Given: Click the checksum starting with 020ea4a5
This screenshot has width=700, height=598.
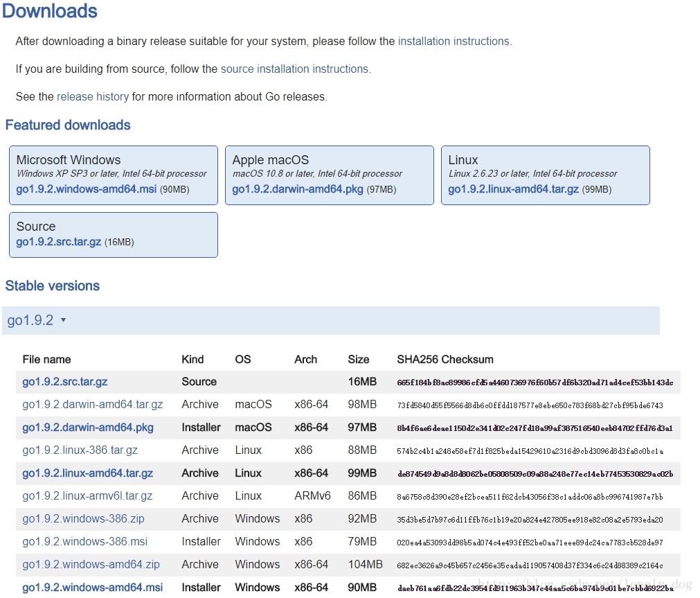Looking at the screenshot, I should (530, 542).
